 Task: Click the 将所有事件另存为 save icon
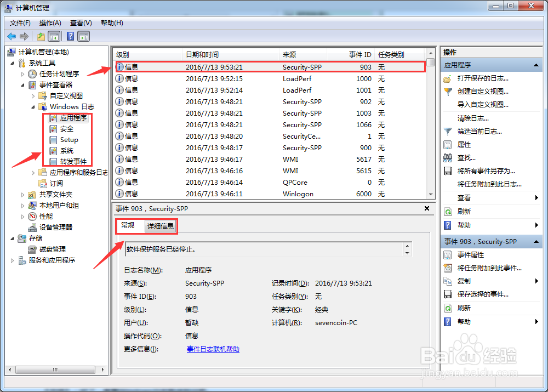tap(448, 171)
